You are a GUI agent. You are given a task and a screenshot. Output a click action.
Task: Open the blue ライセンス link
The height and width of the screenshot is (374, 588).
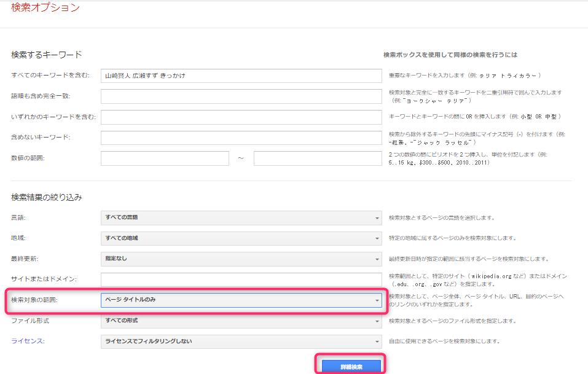tap(28, 341)
